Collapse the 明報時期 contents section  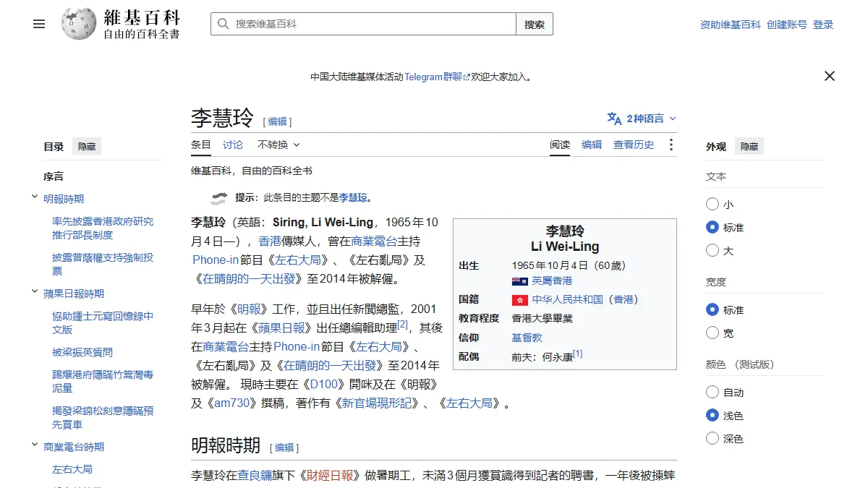tap(35, 198)
